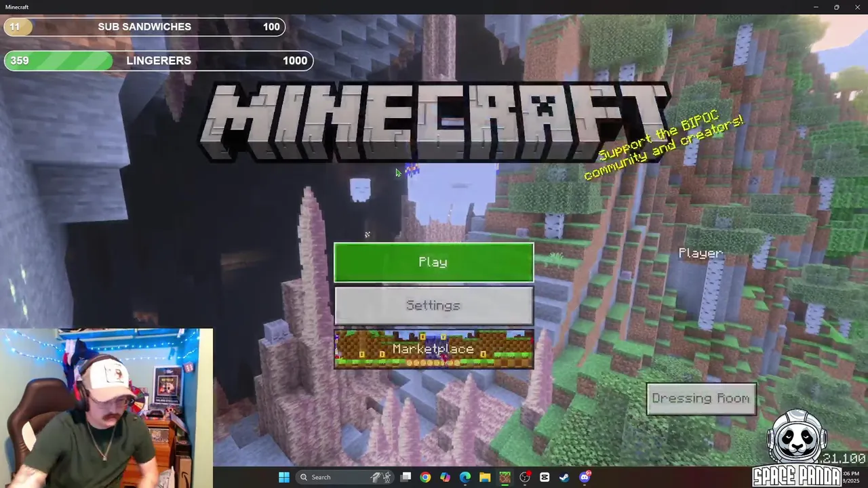Screen dimensions: 868x488
Task: Click the green Play button
Action: pos(433,262)
